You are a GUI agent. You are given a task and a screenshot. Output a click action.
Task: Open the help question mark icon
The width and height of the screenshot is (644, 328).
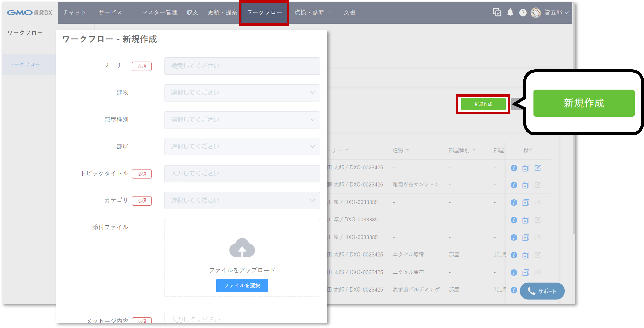[x=523, y=13]
